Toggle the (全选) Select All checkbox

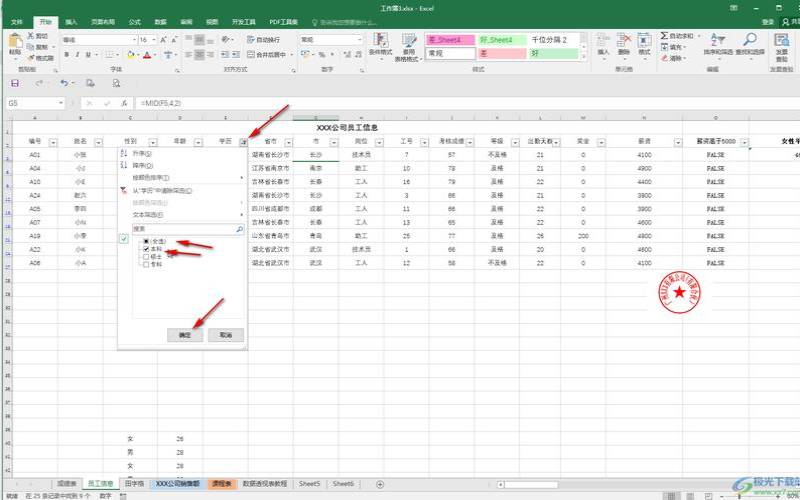[146, 241]
